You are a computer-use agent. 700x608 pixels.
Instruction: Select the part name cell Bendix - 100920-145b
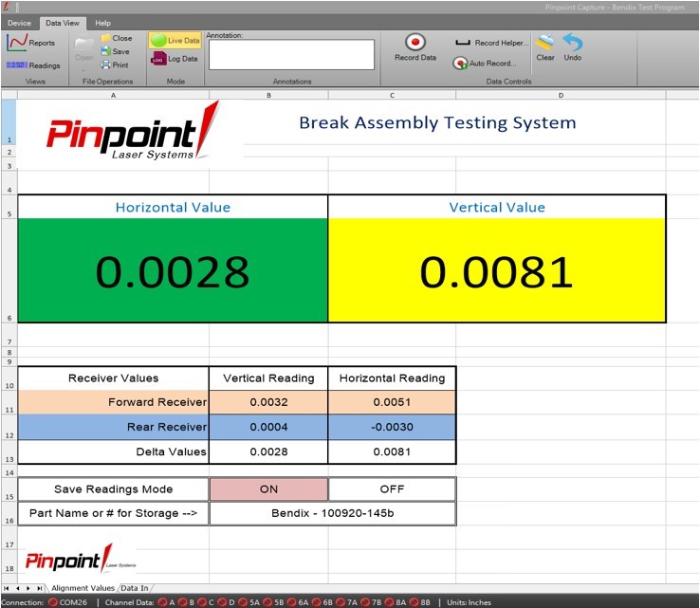(x=333, y=513)
